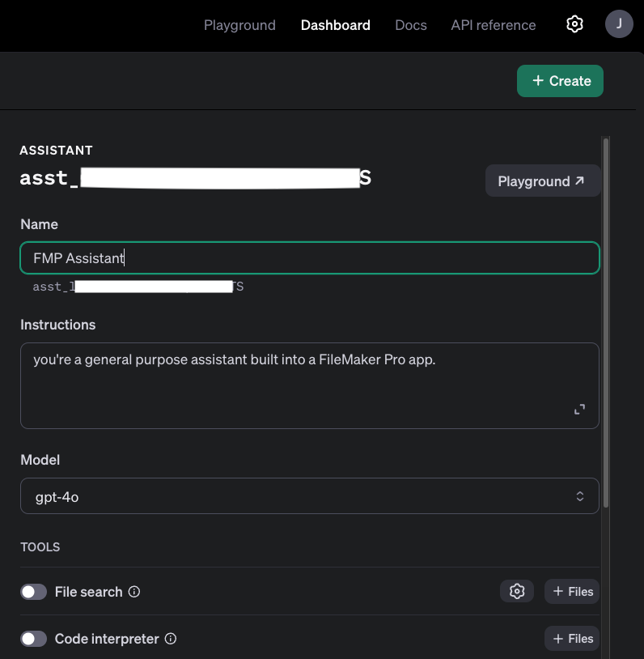Viewport: 644px width, 659px height.
Task: Add Files to Code interpreter
Action: coord(572,639)
